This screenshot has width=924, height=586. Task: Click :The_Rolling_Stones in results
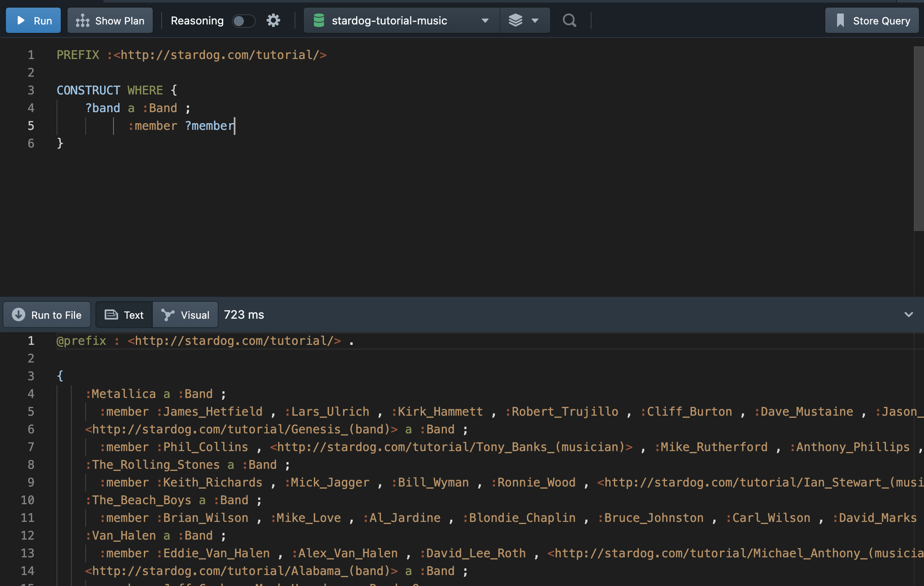pyautogui.click(x=152, y=465)
